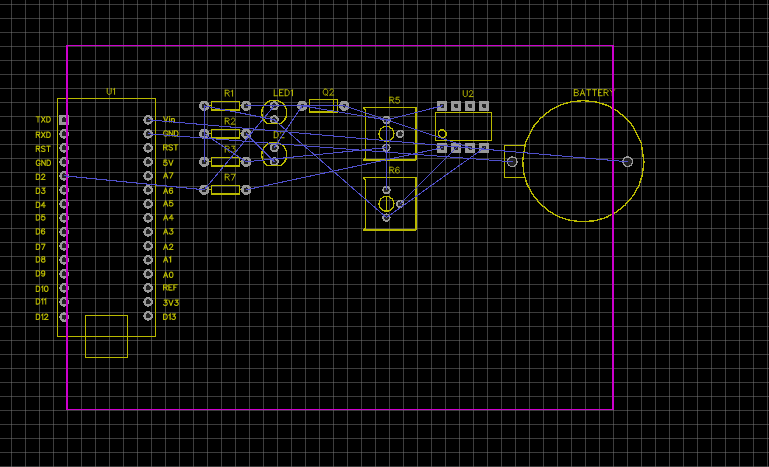Click the D12 pin label
The width and height of the screenshot is (769, 467).
pyautogui.click(x=42, y=317)
